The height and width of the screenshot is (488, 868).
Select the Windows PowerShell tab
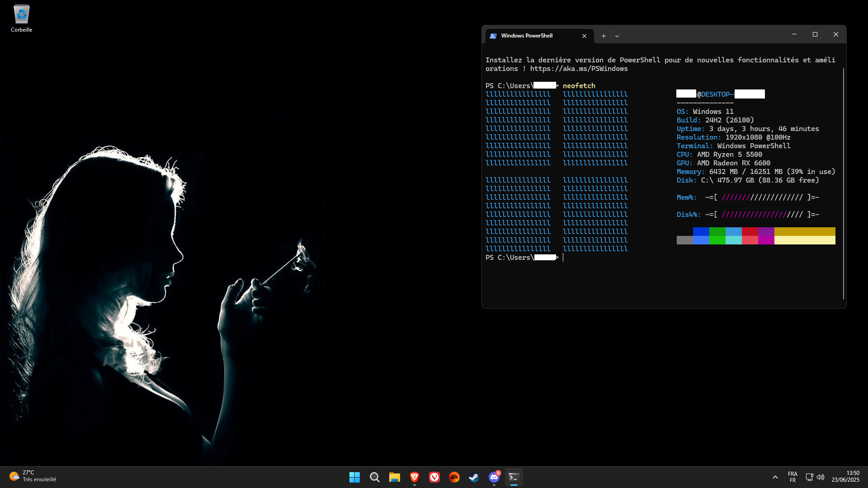[x=539, y=36]
